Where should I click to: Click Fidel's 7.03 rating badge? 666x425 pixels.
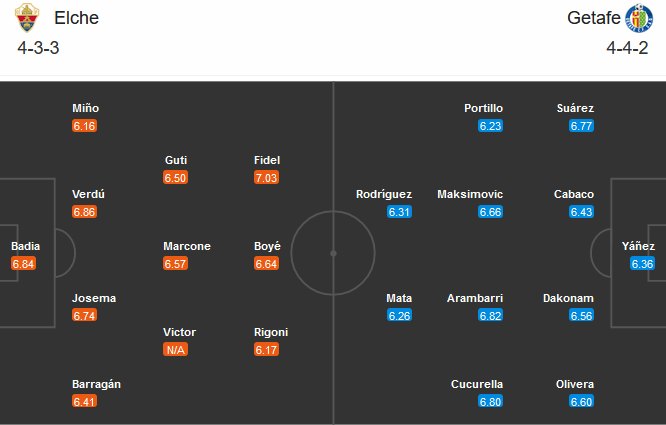pos(267,177)
